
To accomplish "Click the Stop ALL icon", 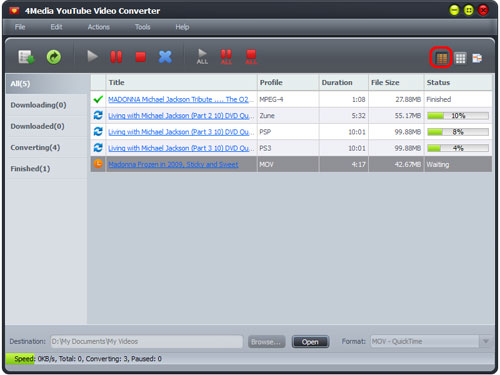I will (251, 57).
